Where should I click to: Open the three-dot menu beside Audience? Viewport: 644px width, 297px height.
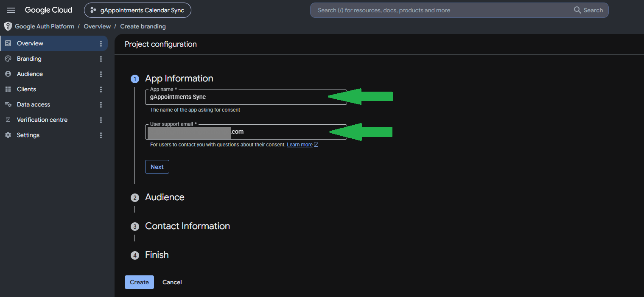[x=101, y=74]
